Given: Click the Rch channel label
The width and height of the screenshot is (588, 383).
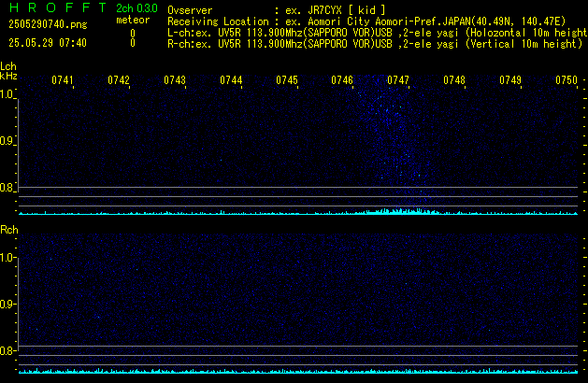Looking at the screenshot, I should click(x=9, y=230).
